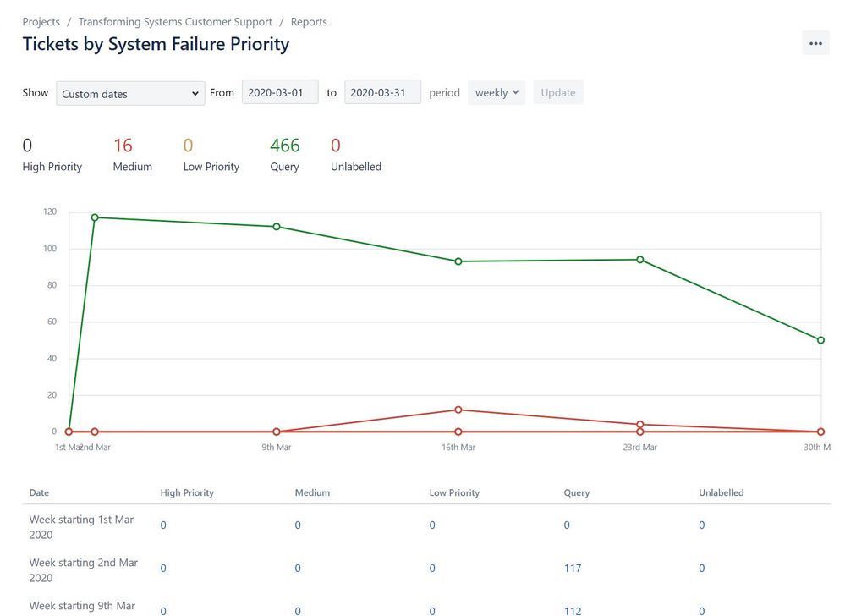Click Tickets by System Failure Priority heading
Image resolution: width=845 pixels, height=616 pixels.
pos(156,44)
